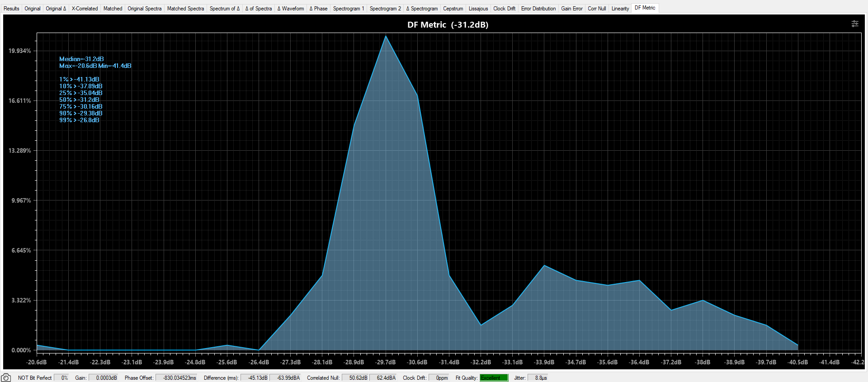Click the 50% > -31.2dB percentile line
The image size is (868, 382).
(x=79, y=100)
